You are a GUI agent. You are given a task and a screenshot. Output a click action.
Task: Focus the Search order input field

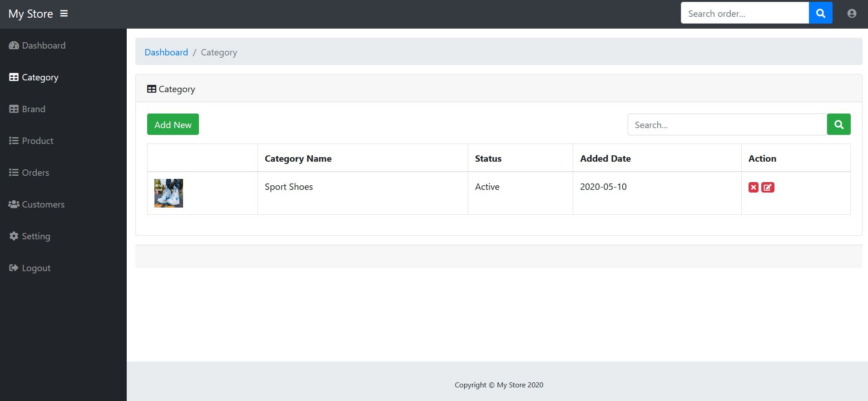(744, 13)
